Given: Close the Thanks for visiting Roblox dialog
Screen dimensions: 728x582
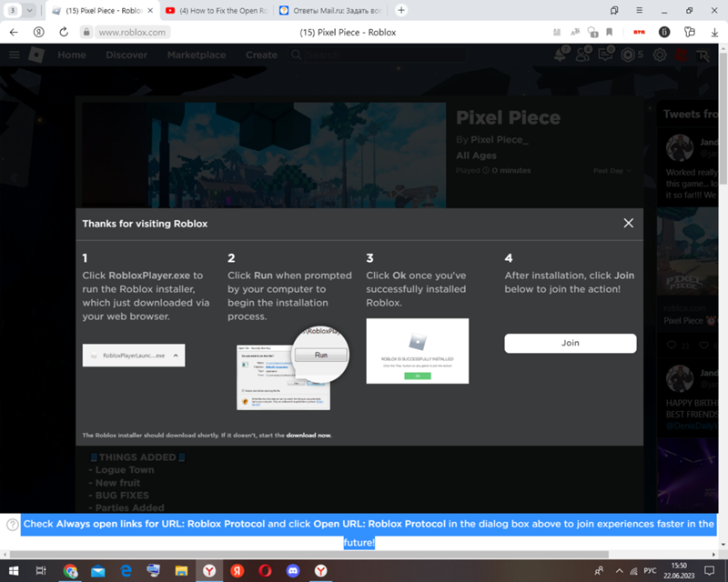Looking at the screenshot, I should 628,223.
